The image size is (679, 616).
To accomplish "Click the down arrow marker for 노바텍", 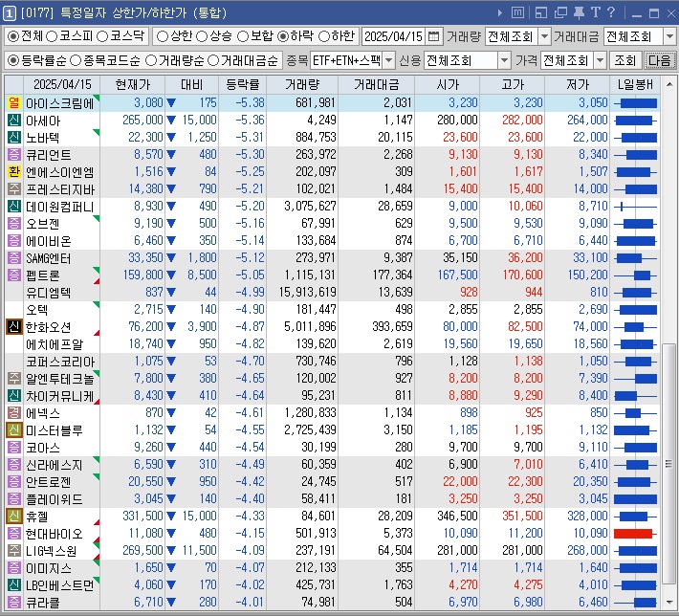I will [170, 138].
